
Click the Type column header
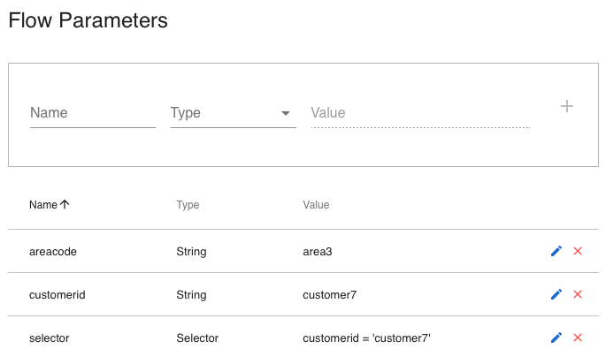pos(188,205)
